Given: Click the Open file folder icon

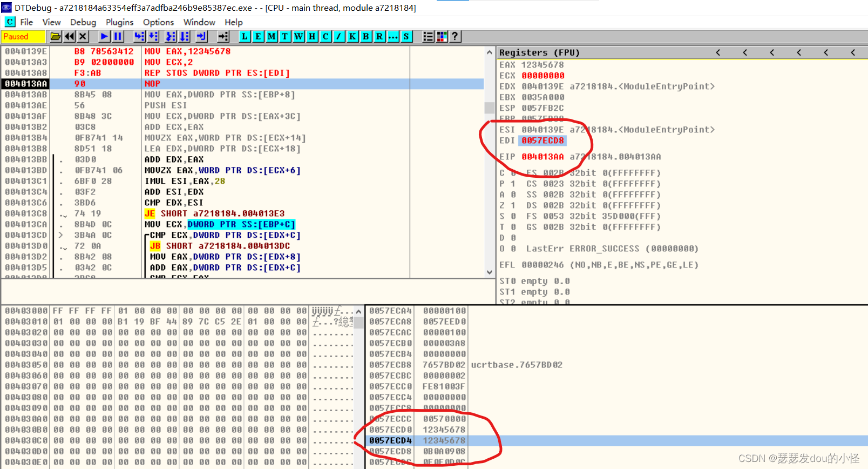Looking at the screenshot, I should (56, 36).
